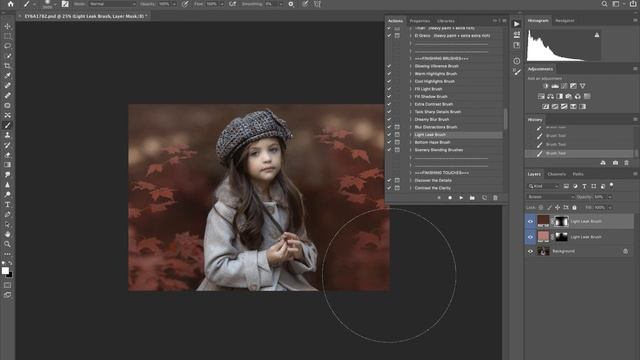Switch to the Properties tab
This screenshot has height=360, width=640.
tap(420, 21)
